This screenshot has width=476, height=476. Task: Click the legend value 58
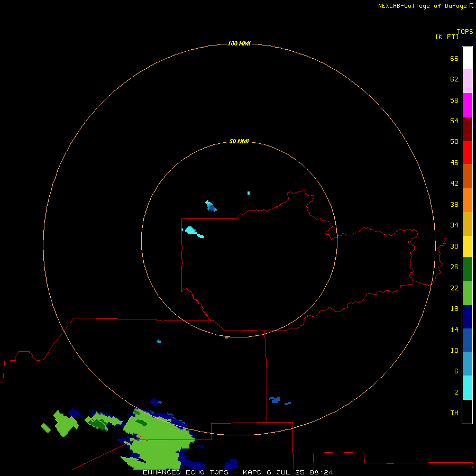click(454, 100)
